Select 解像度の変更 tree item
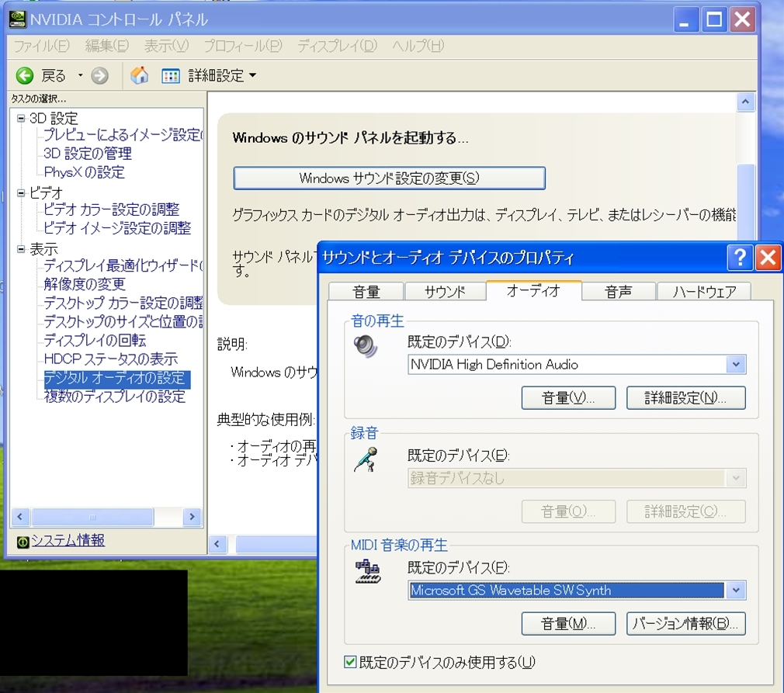 [x=85, y=284]
